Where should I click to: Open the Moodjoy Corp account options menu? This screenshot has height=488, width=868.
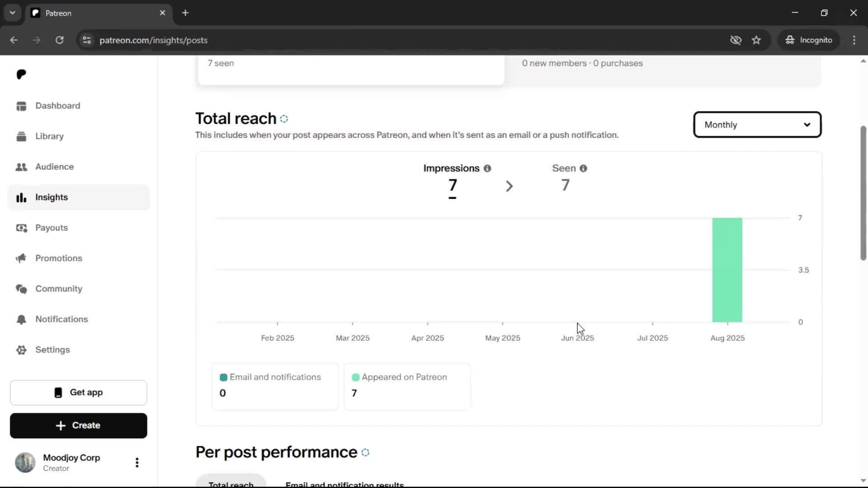pos(137,462)
